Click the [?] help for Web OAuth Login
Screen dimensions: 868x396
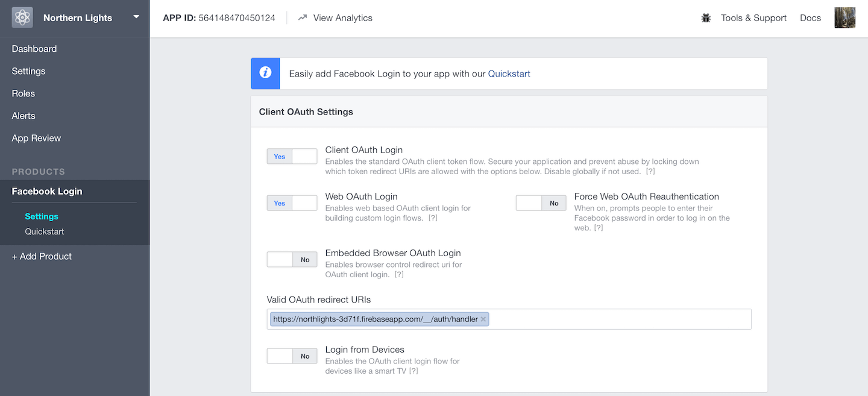tap(433, 218)
